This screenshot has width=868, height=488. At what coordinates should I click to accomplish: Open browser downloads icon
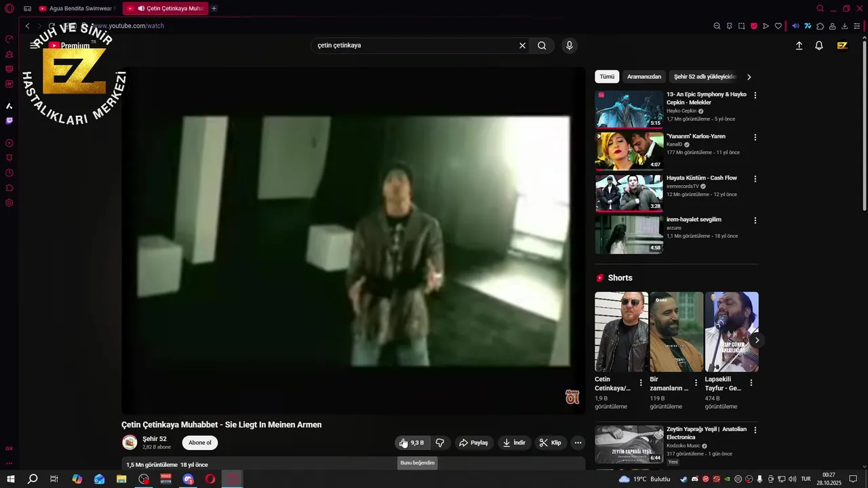[x=844, y=26]
